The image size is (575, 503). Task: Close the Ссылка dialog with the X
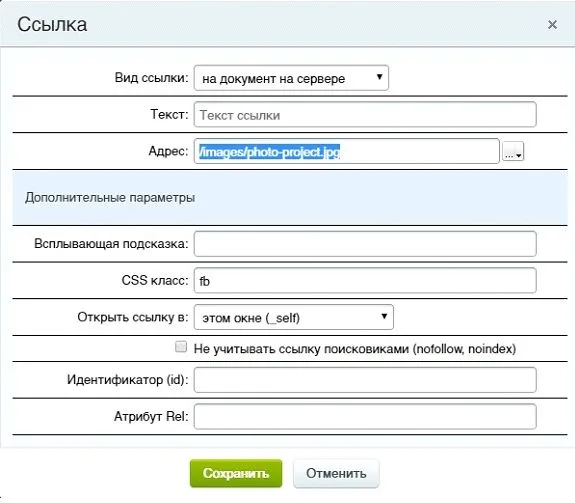tap(552, 25)
